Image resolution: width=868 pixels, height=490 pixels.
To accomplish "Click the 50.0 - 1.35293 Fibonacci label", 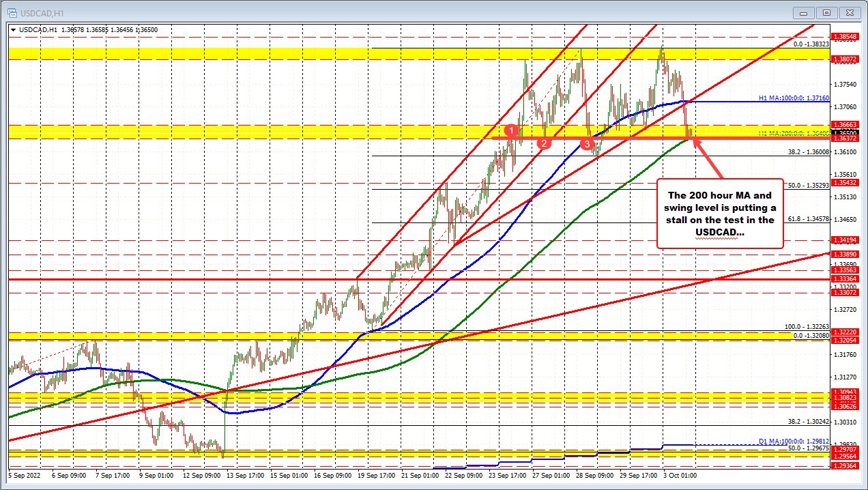I will (x=809, y=185).
